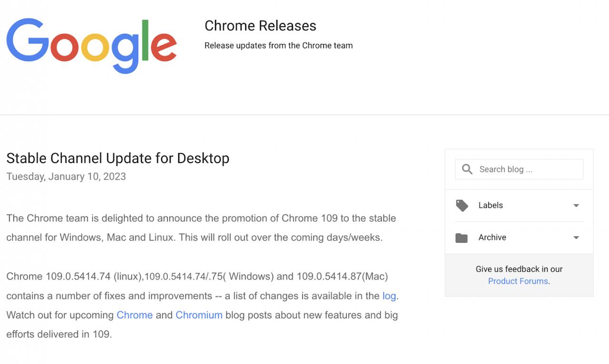Expand the Archive dropdown arrow
Viewport: 609px width, 364px height.
point(576,238)
